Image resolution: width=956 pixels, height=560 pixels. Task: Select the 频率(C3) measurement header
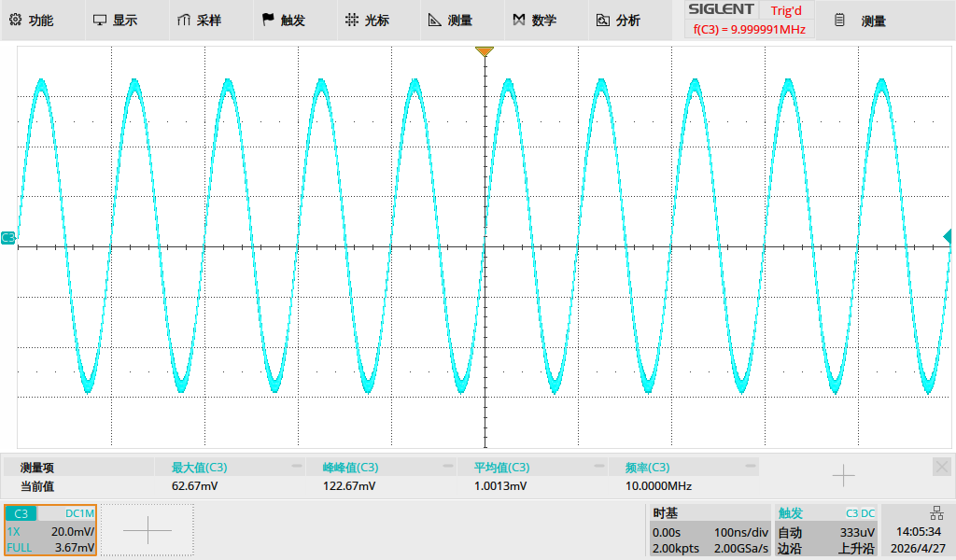point(647,468)
